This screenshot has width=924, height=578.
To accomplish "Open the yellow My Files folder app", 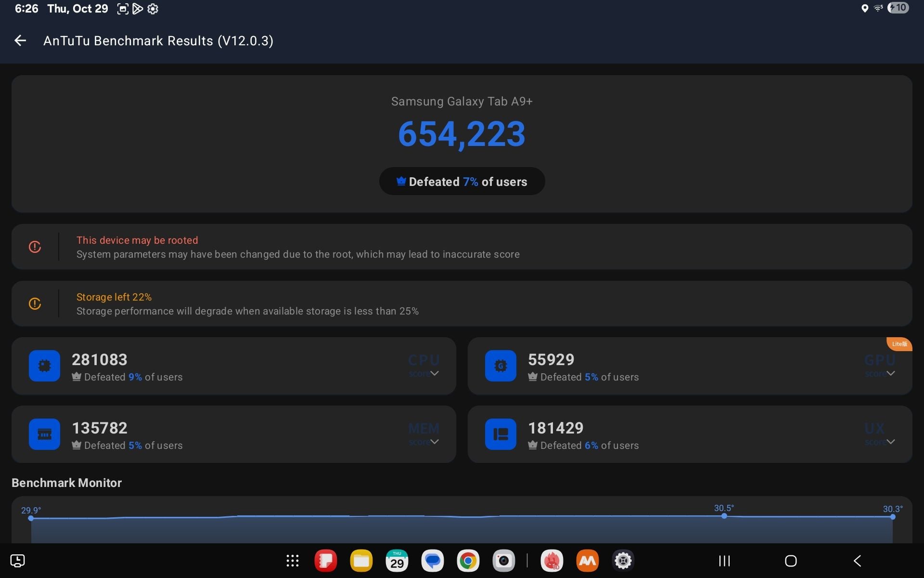I will pyautogui.click(x=361, y=561).
